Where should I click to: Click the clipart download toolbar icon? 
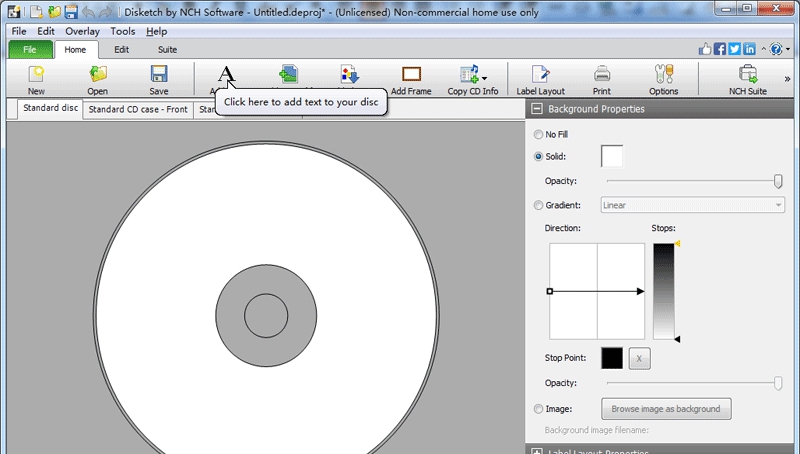350,74
